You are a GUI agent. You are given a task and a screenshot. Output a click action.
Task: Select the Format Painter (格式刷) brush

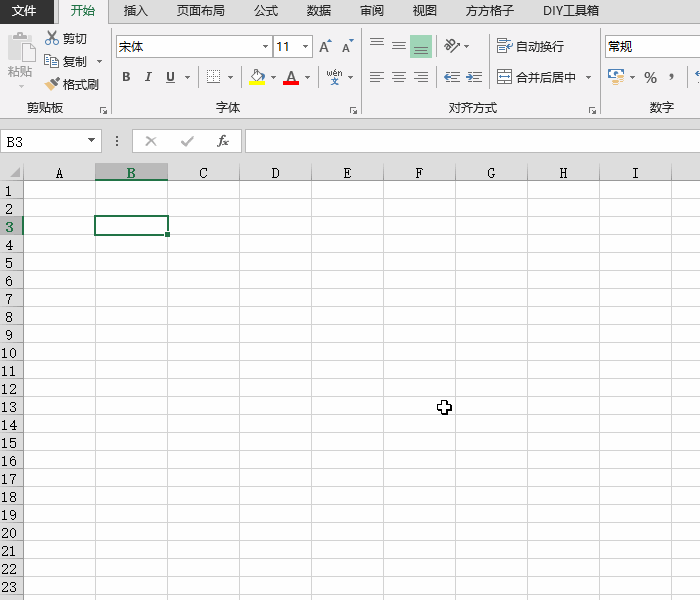(x=52, y=83)
